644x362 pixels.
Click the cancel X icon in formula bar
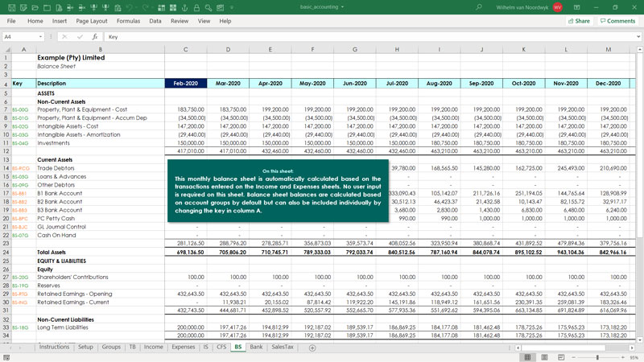pos(64,36)
